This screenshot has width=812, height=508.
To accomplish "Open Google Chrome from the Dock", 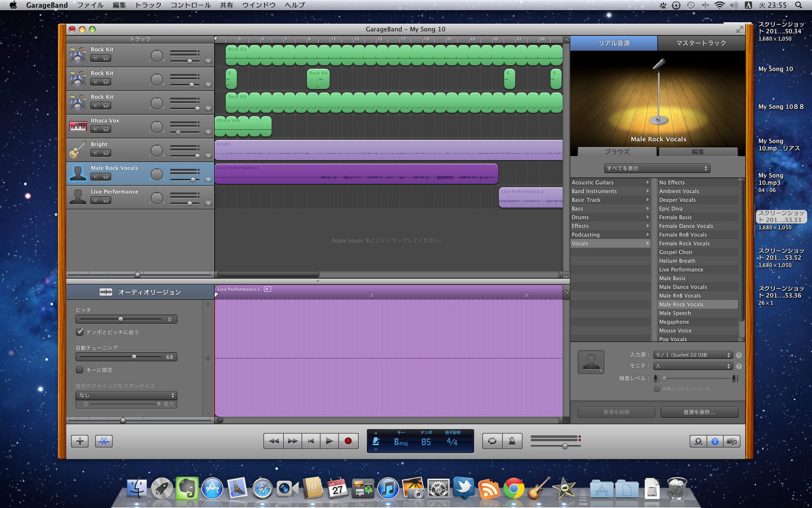I will (x=514, y=489).
